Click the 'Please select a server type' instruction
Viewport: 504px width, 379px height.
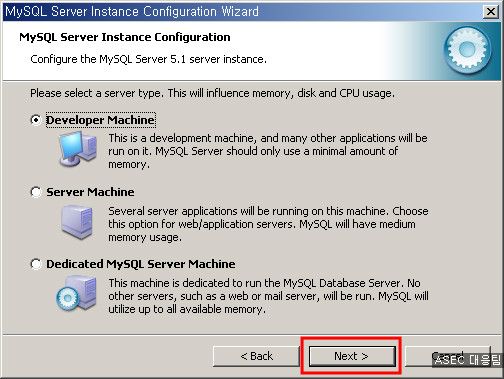point(212,93)
